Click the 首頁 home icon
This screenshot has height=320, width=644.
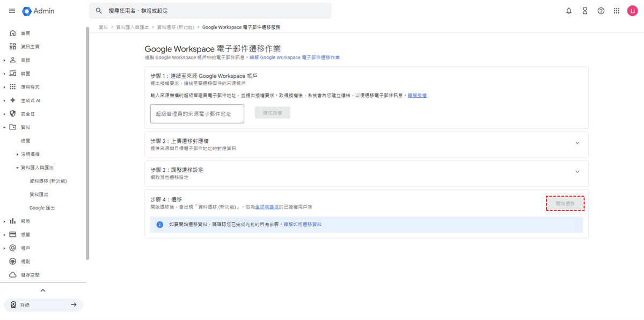coord(13,33)
